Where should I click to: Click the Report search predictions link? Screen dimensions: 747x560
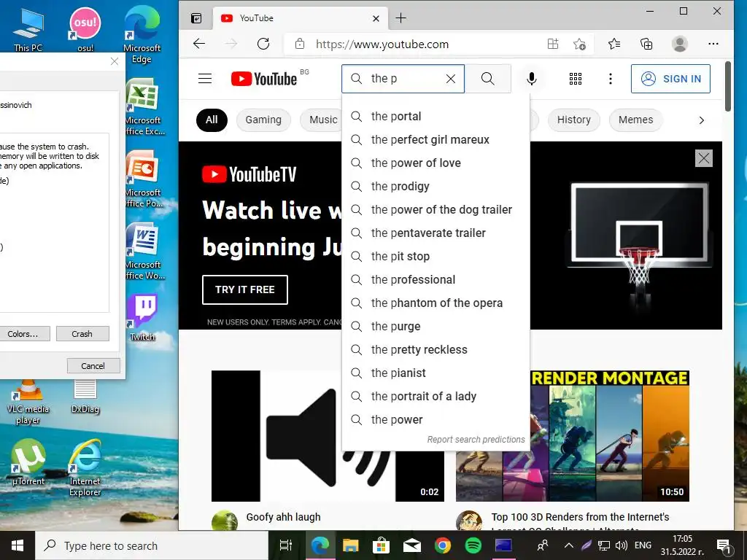476,440
